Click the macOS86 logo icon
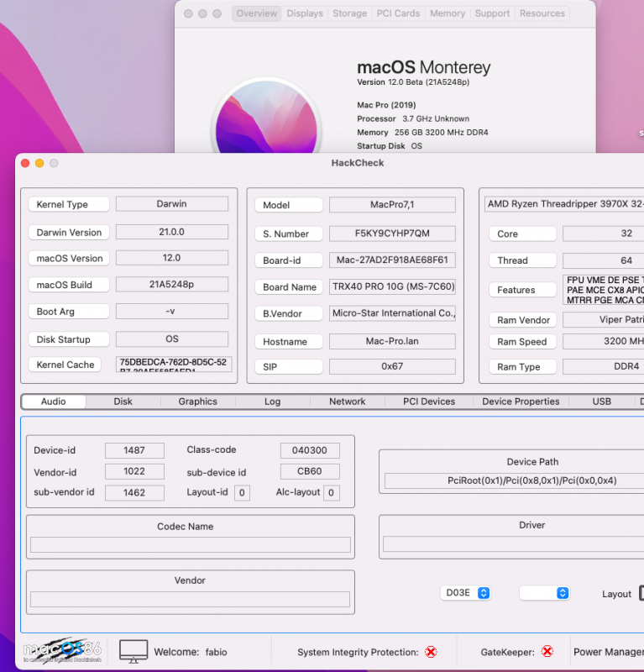Image resolution: width=644 pixels, height=672 pixels. point(62,650)
